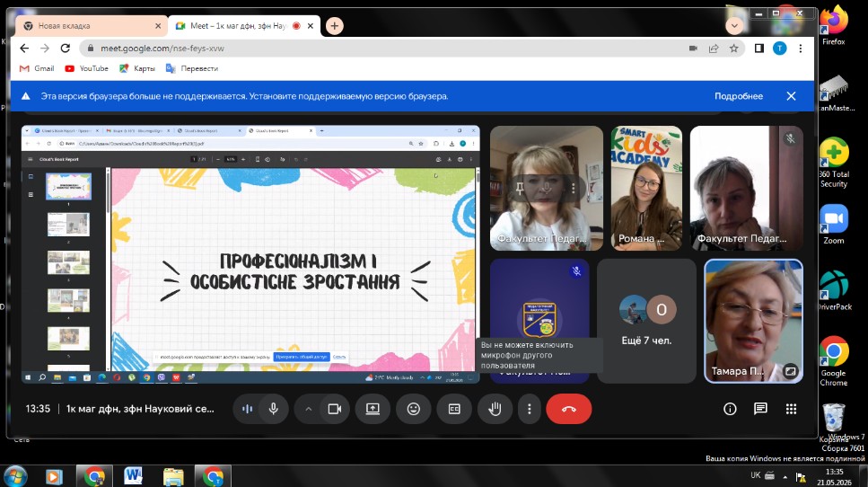This screenshot has height=487, width=868.
Task: Open the YouTube bookmark
Action: (x=86, y=68)
